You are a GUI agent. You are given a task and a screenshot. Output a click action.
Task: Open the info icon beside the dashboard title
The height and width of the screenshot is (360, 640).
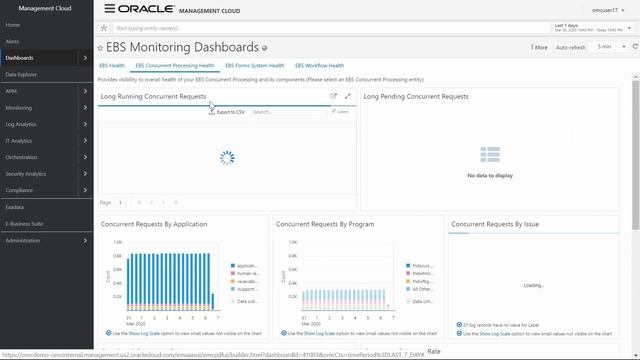264,48
